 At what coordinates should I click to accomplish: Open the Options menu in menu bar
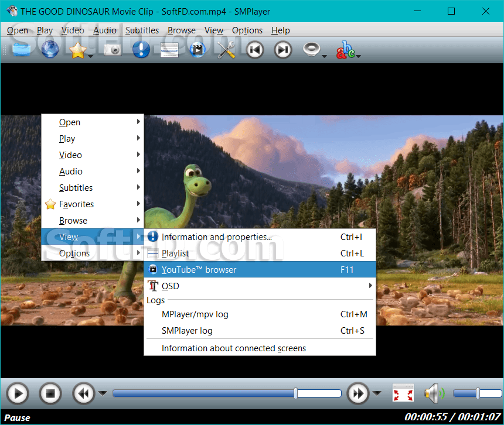click(247, 30)
